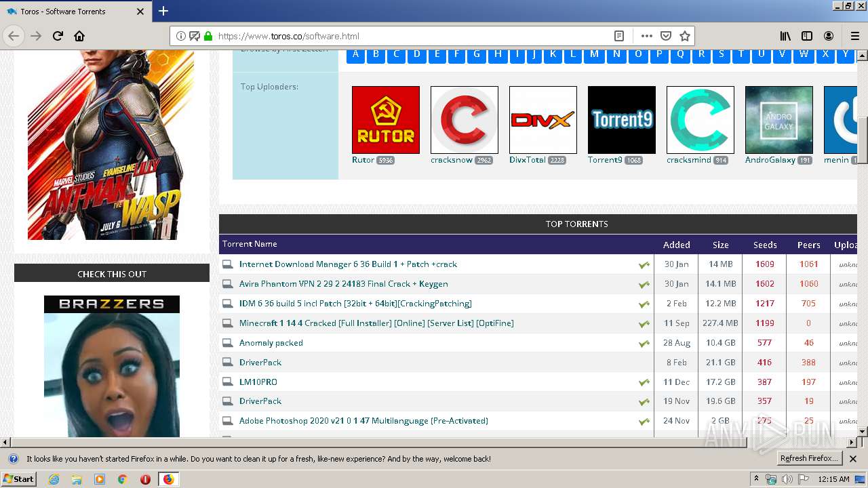Open Firefox account icon
This screenshot has width=868, height=488.
829,36
